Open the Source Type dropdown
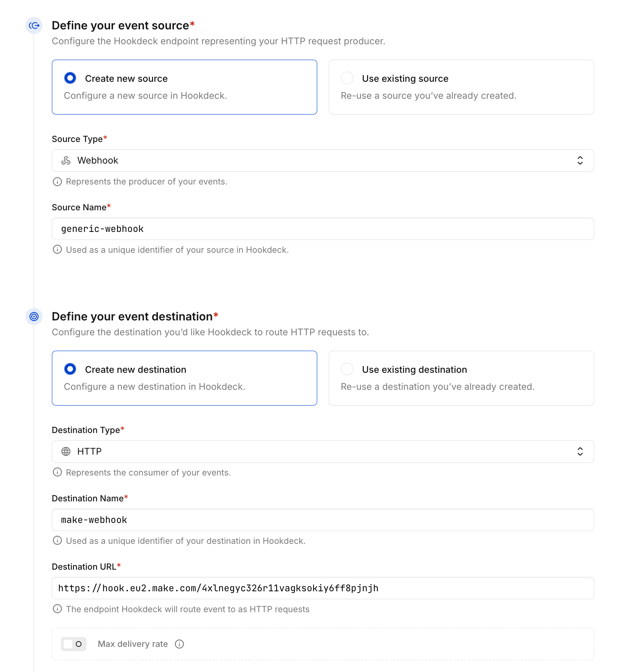Viewport: 639px width, 672px height. tap(322, 160)
